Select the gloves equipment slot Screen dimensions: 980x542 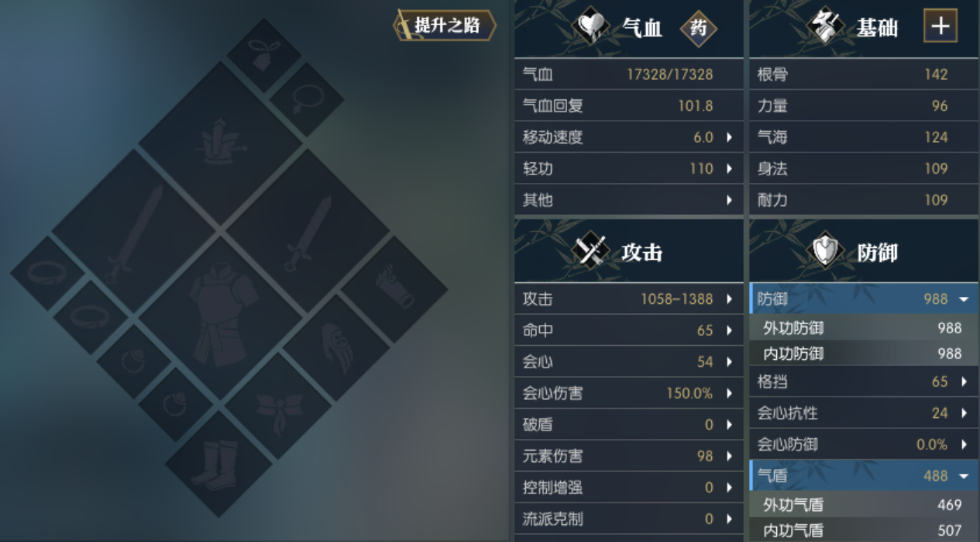tap(336, 347)
